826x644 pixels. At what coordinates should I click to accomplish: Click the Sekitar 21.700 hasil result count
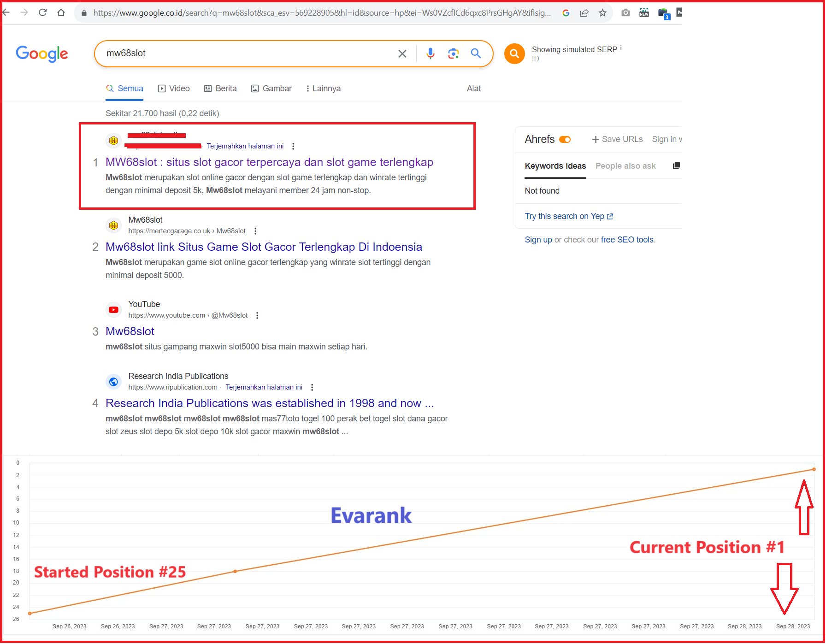162,113
